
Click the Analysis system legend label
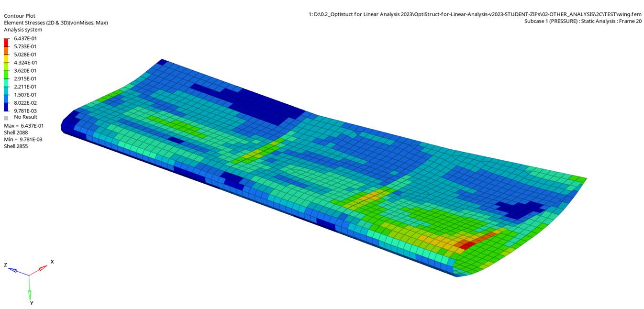click(x=23, y=30)
